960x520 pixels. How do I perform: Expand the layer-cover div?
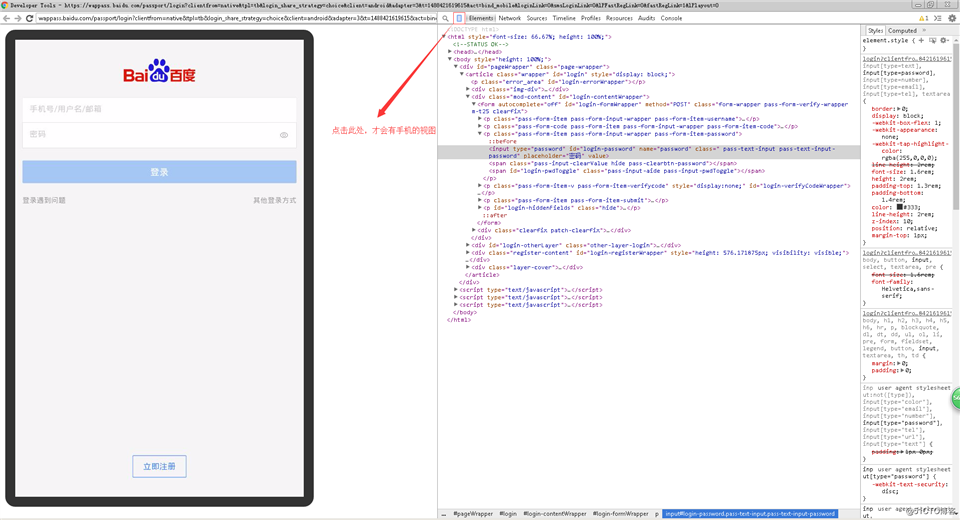tap(468, 267)
